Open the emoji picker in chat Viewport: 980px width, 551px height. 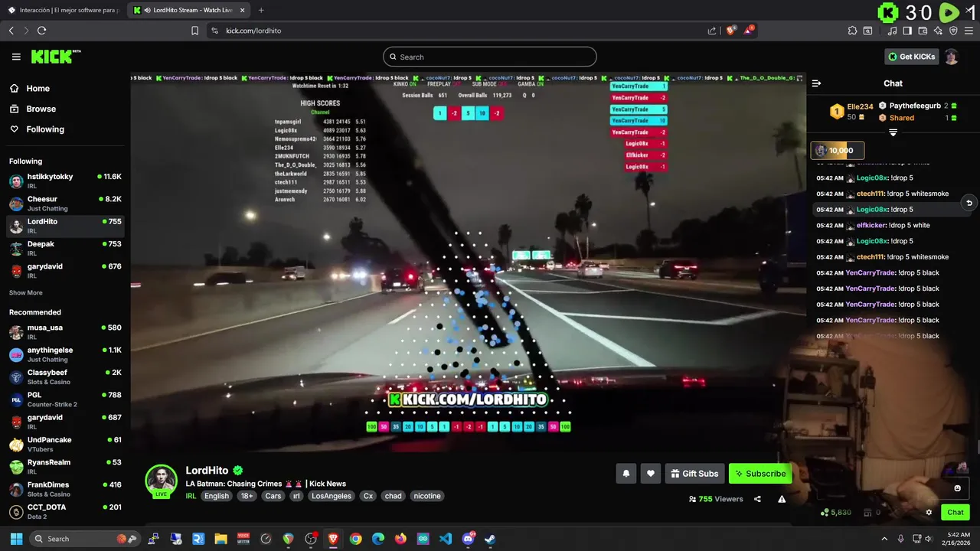957,488
